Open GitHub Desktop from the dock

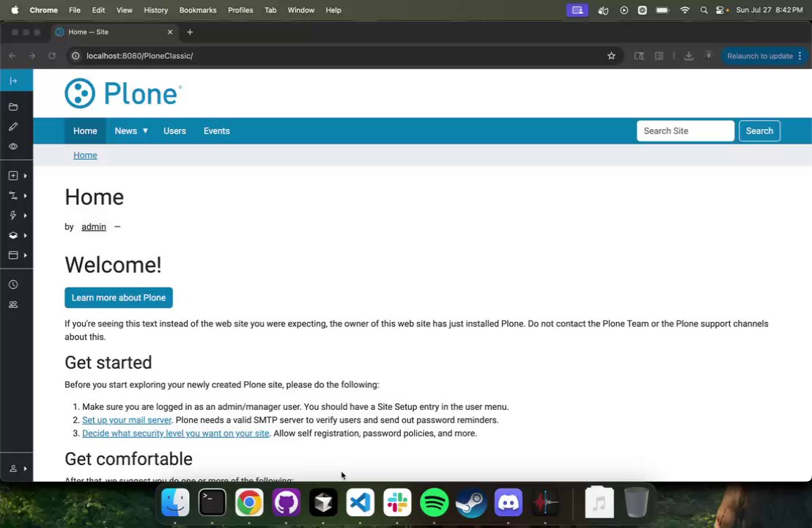tap(286, 502)
